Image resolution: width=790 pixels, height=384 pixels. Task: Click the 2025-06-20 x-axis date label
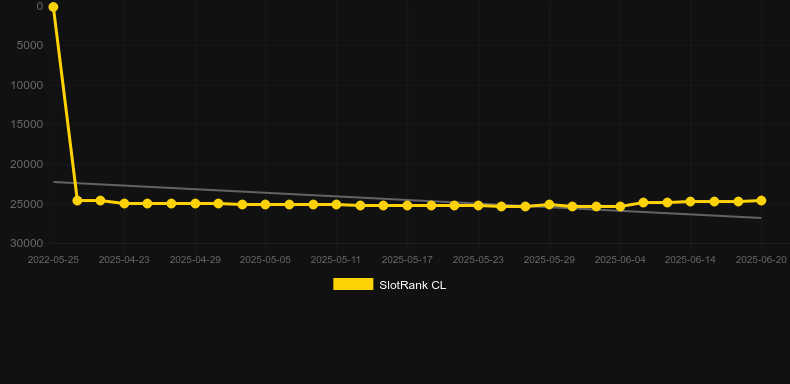coord(761,260)
